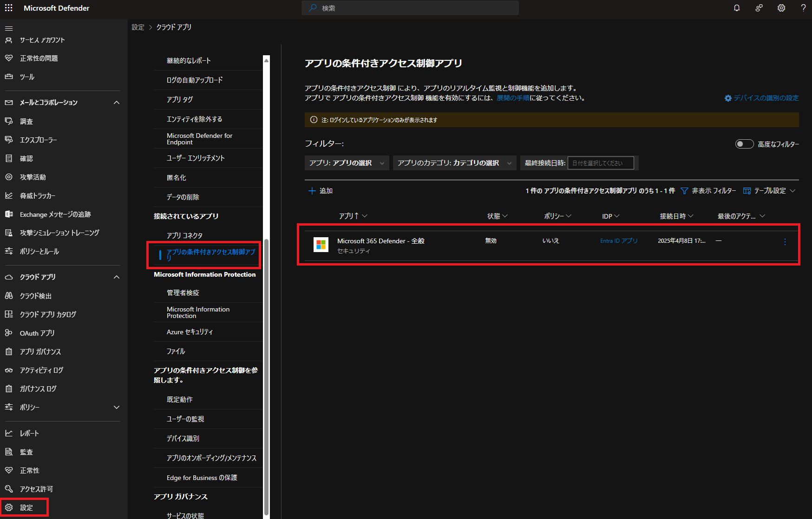
Task: Open the アプリの選択 filter dropdown
Action: [x=347, y=163]
